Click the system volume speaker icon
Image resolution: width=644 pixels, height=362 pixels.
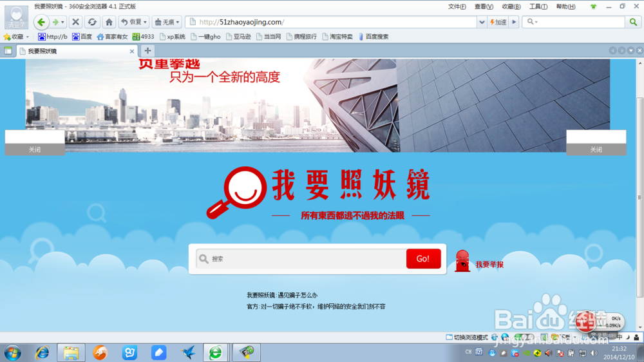pos(594,353)
